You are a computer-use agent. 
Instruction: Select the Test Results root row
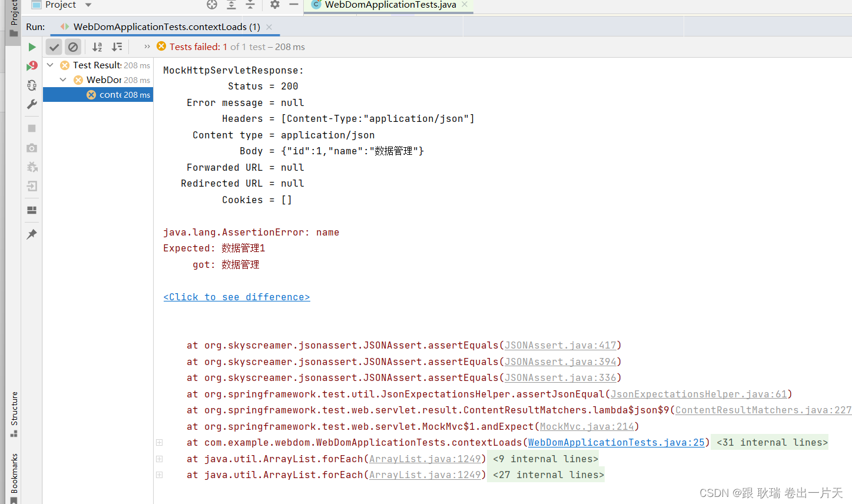pos(98,65)
